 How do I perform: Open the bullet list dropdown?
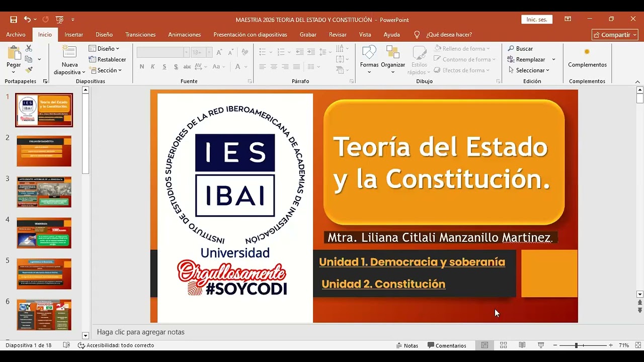271,52
